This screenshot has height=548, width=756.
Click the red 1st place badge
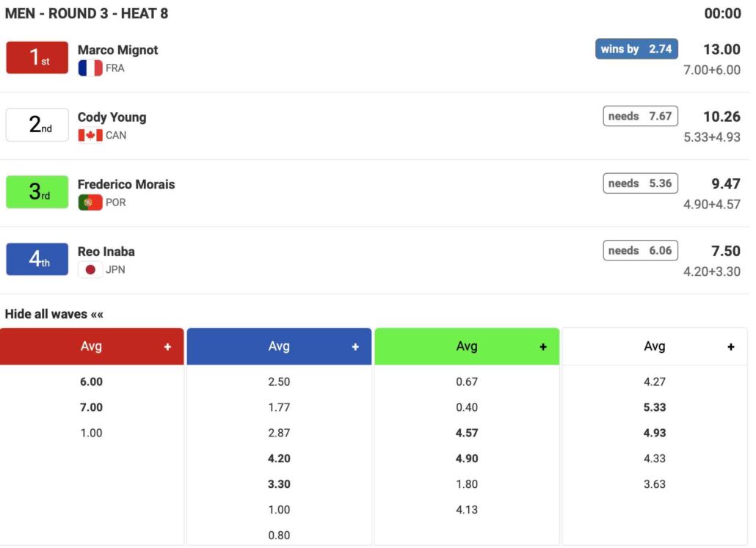pyautogui.click(x=37, y=58)
